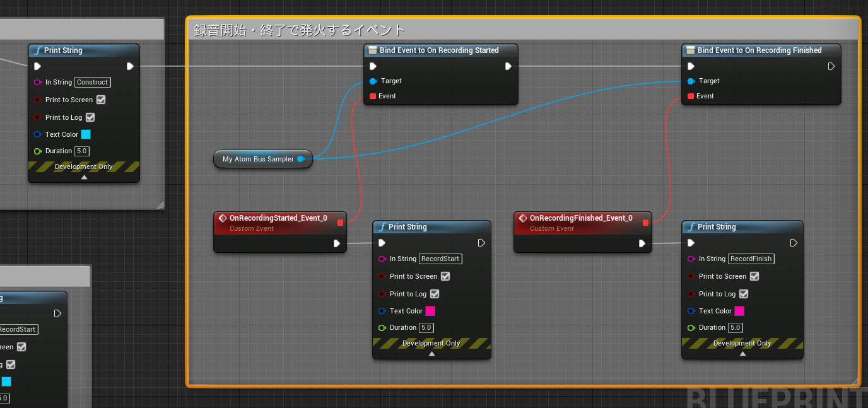
Task: Click delegate pin of OnRecordingStarted_Event_0
Action: 340,222
